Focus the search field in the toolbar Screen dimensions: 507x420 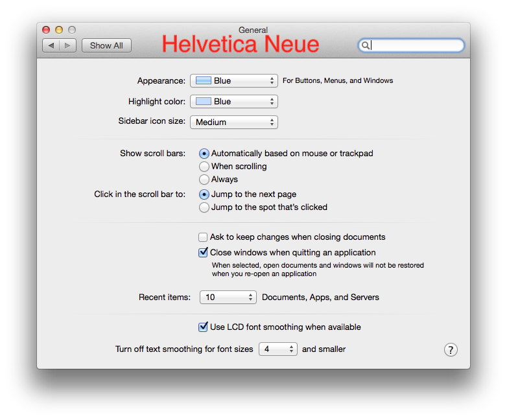pyautogui.click(x=411, y=45)
